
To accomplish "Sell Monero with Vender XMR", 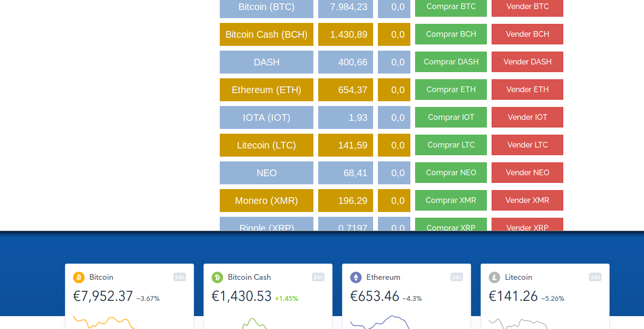I will (x=527, y=201).
